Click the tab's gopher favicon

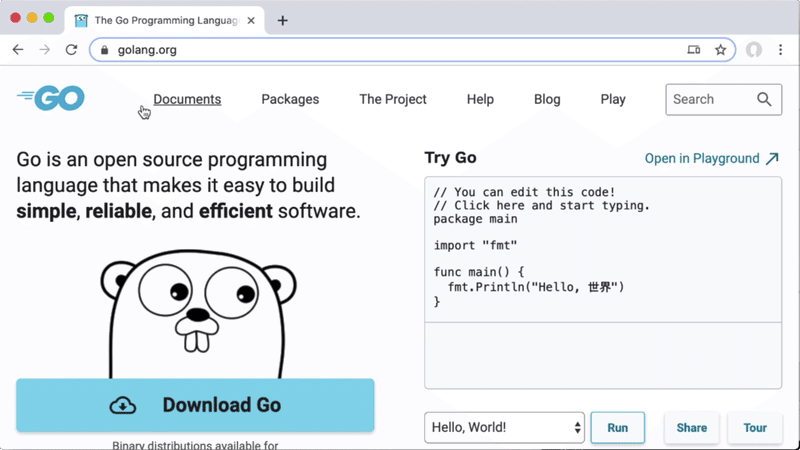[81, 20]
